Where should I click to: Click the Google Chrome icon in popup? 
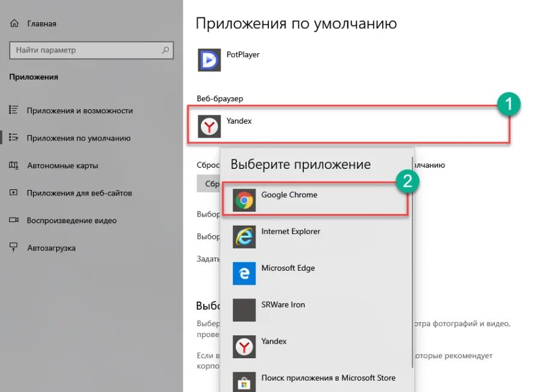[244, 200]
